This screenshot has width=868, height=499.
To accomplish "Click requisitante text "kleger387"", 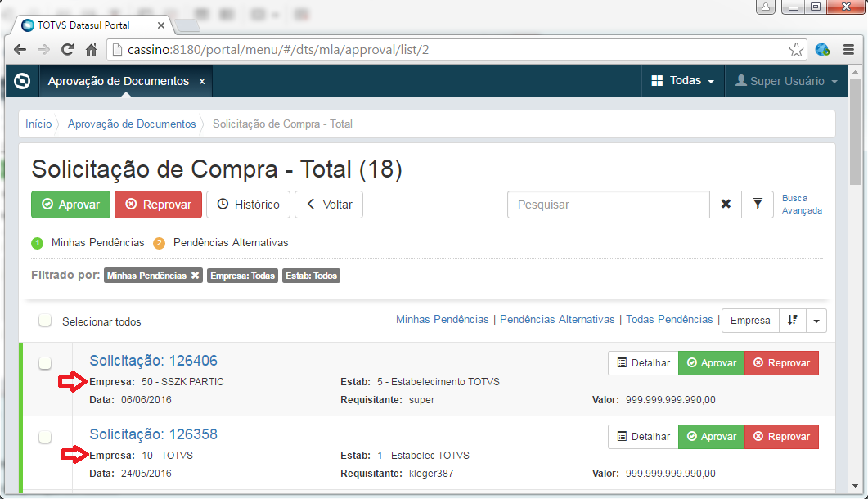I will click(431, 474).
